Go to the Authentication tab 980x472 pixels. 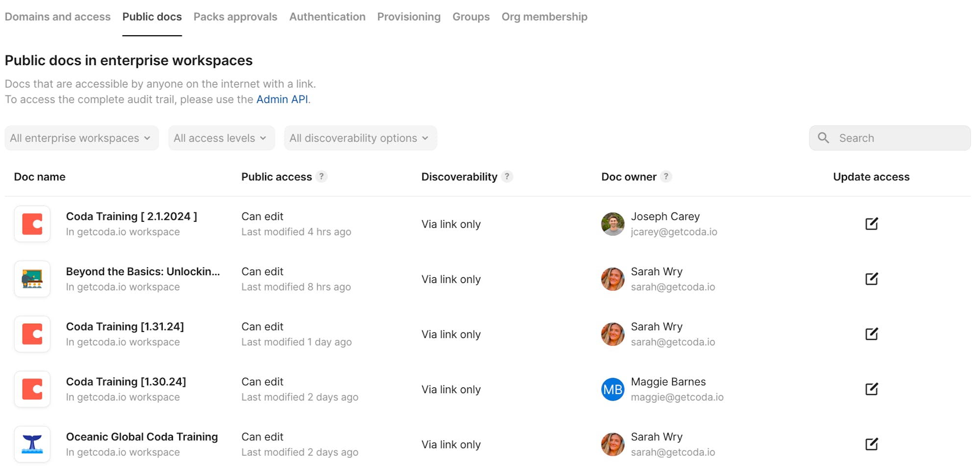point(327,17)
